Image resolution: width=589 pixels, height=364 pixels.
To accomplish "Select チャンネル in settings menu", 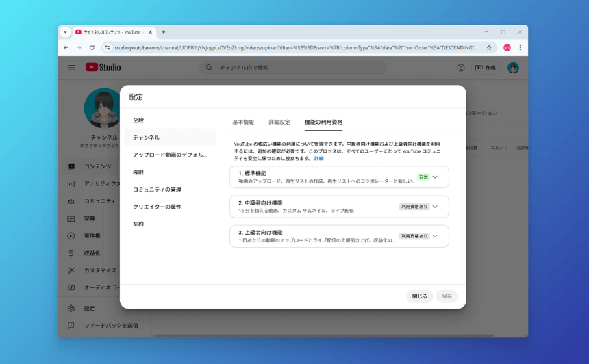I will (x=170, y=138).
